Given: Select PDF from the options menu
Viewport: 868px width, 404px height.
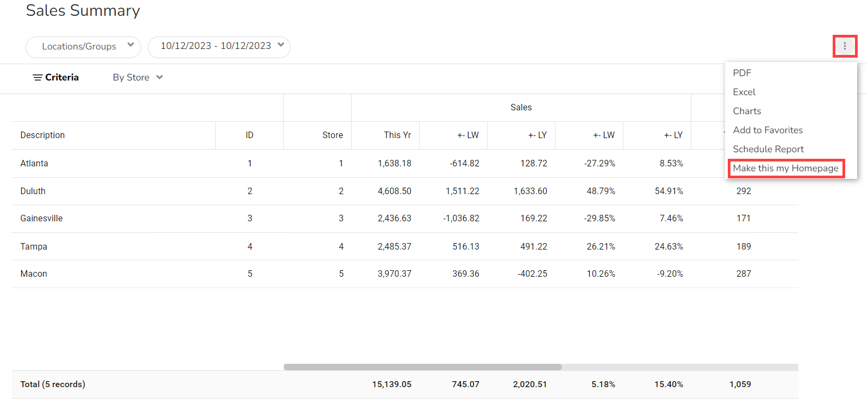Looking at the screenshot, I should [742, 73].
